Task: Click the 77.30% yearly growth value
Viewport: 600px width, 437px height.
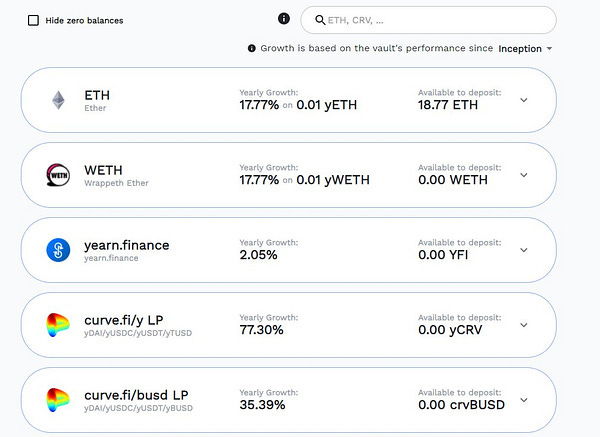Action: pos(261,329)
